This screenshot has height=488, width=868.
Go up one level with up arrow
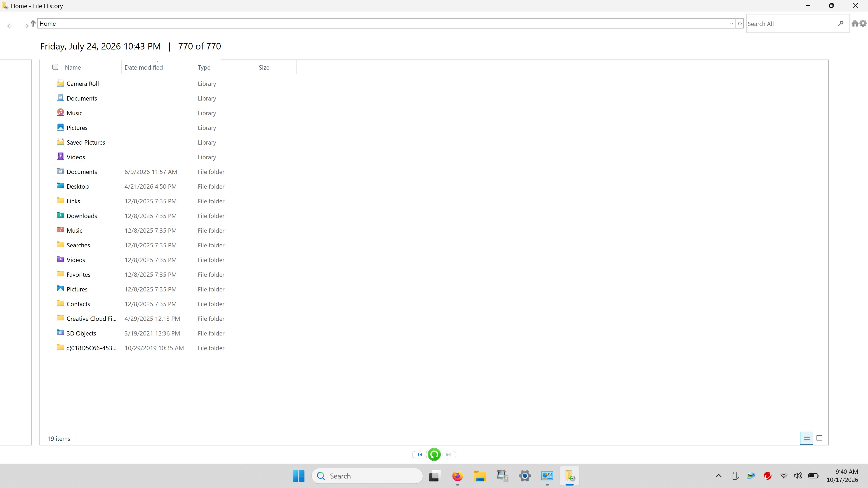click(33, 23)
